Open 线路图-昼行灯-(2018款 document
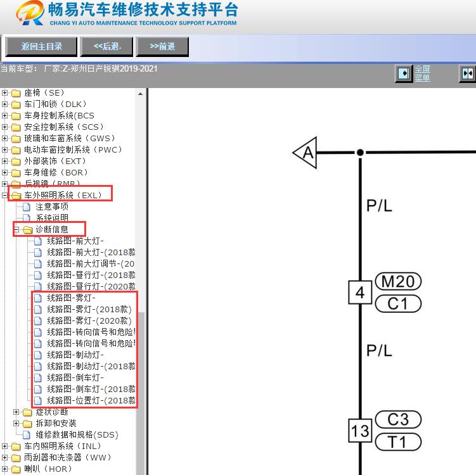This screenshot has height=475, width=476. pos(91,275)
